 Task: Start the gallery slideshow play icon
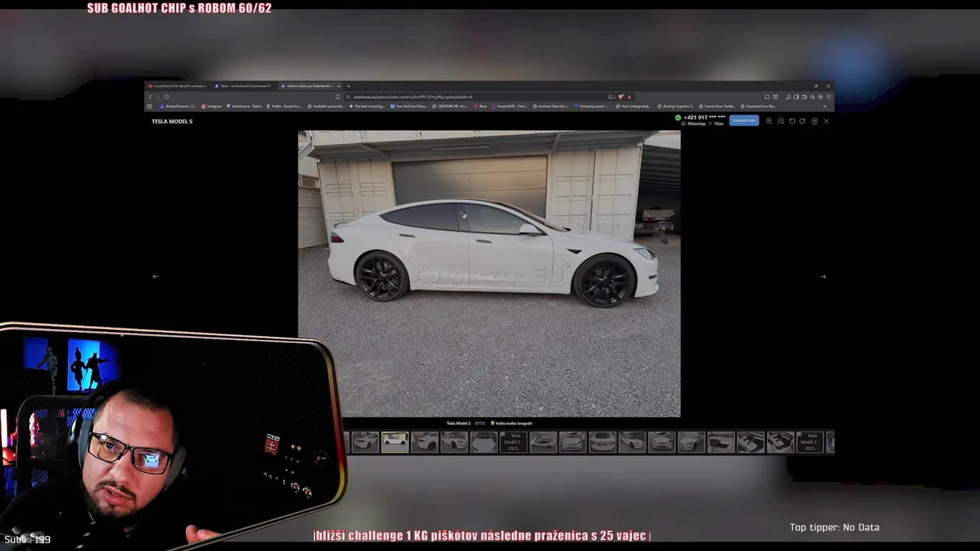(x=815, y=121)
